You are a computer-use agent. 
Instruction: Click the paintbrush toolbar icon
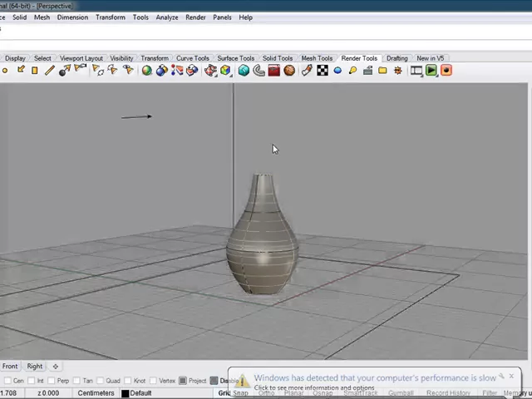click(307, 70)
